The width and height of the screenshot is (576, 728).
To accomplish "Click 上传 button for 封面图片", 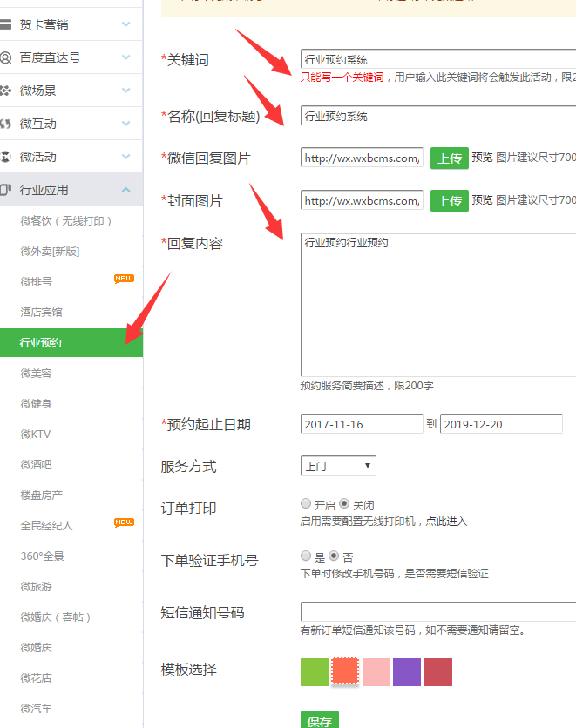I will pyautogui.click(x=449, y=201).
